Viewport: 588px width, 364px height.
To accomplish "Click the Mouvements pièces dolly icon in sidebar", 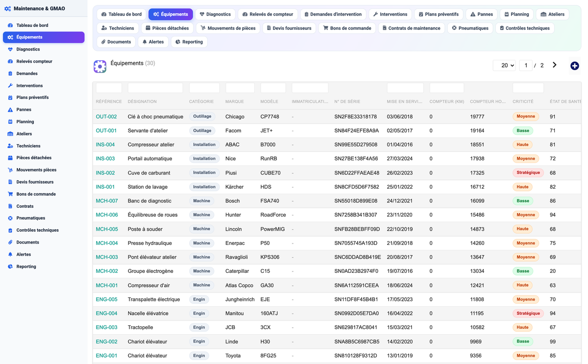I will click(10, 170).
